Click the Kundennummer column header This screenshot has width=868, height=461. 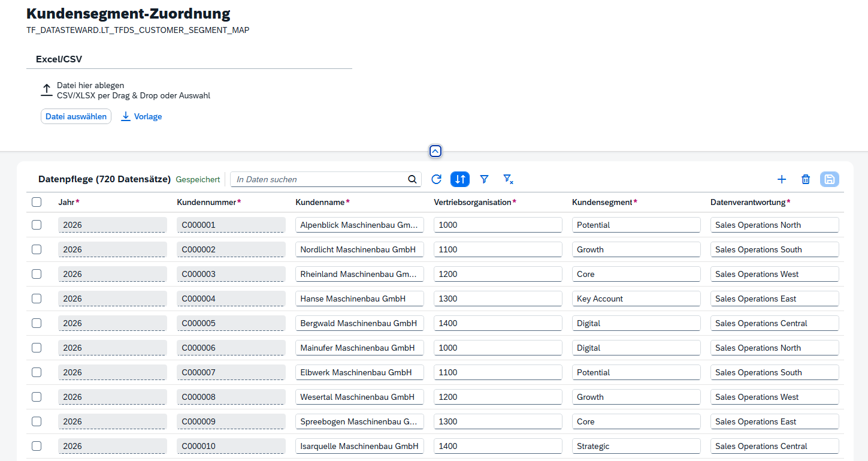(x=208, y=202)
